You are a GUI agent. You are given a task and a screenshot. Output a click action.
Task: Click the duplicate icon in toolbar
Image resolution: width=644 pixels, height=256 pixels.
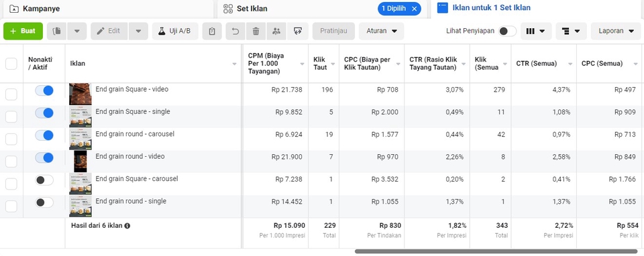(x=57, y=31)
